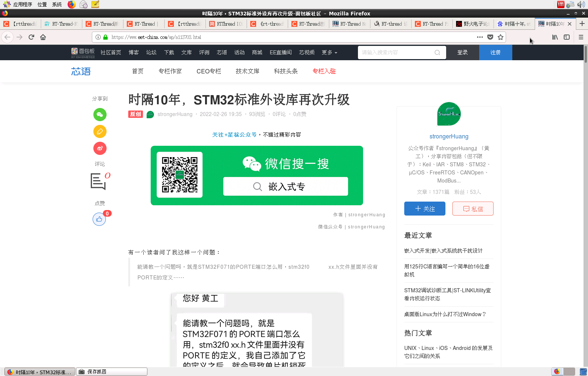Click the browser forward arrow

click(19, 37)
